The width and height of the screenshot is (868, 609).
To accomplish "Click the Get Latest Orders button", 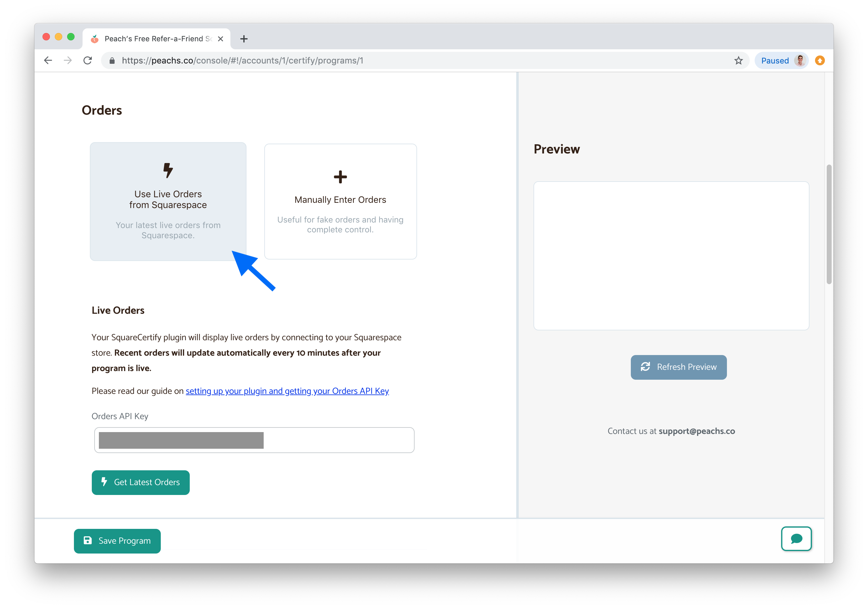I will [141, 482].
